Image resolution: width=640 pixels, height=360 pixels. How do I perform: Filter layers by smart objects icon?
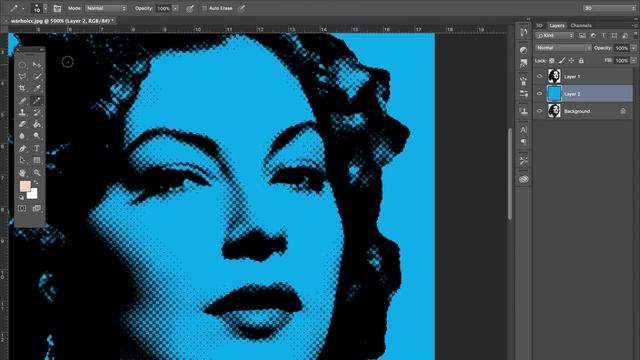(x=625, y=36)
